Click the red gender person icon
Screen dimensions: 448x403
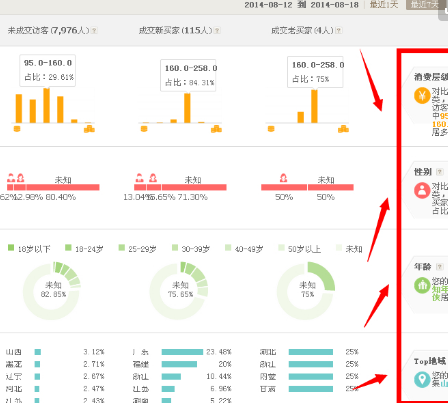[x=422, y=191]
